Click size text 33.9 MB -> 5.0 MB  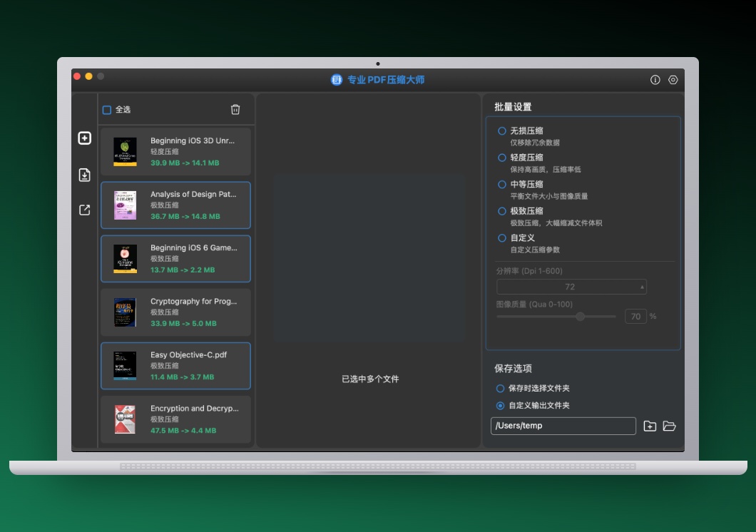pyautogui.click(x=183, y=323)
